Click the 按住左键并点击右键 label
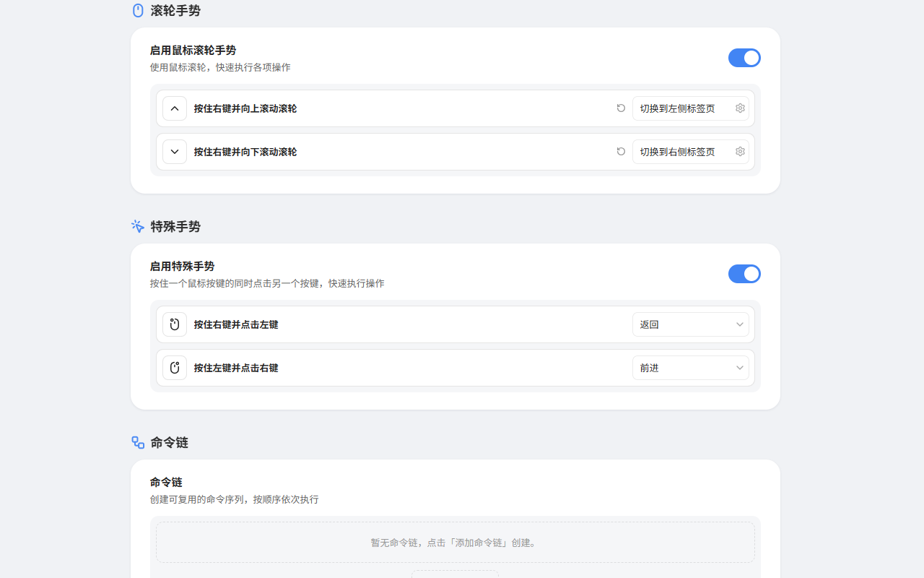Viewport: 924px width, 578px height. tap(236, 368)
